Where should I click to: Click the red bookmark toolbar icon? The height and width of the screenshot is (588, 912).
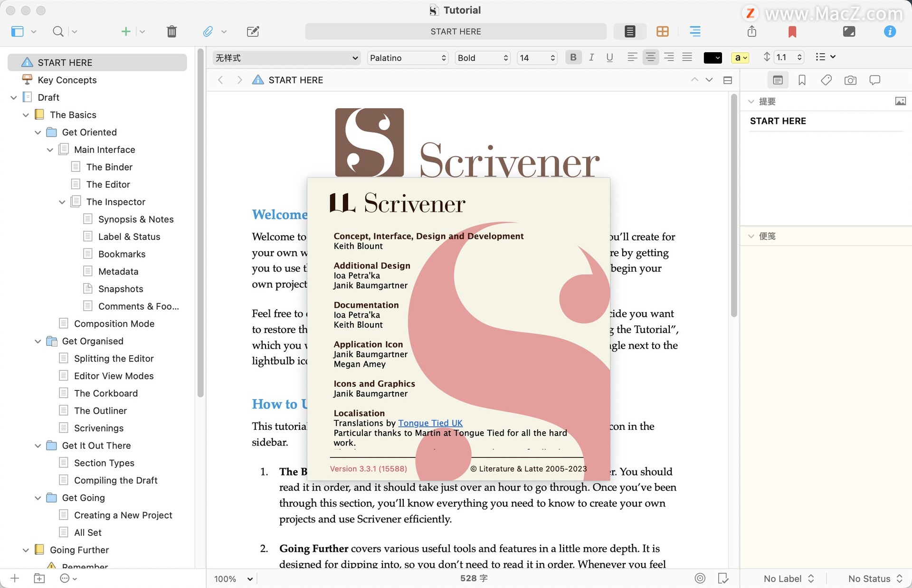[x=792, y=32]
